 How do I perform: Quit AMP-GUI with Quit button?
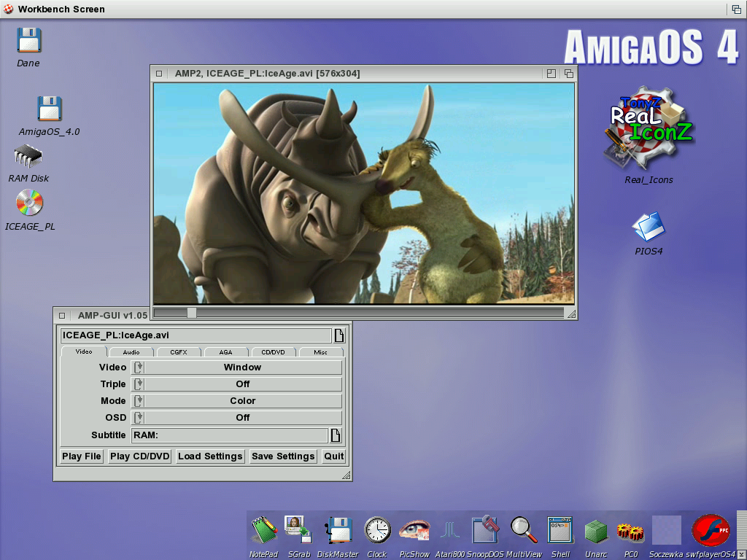point(333,456)
